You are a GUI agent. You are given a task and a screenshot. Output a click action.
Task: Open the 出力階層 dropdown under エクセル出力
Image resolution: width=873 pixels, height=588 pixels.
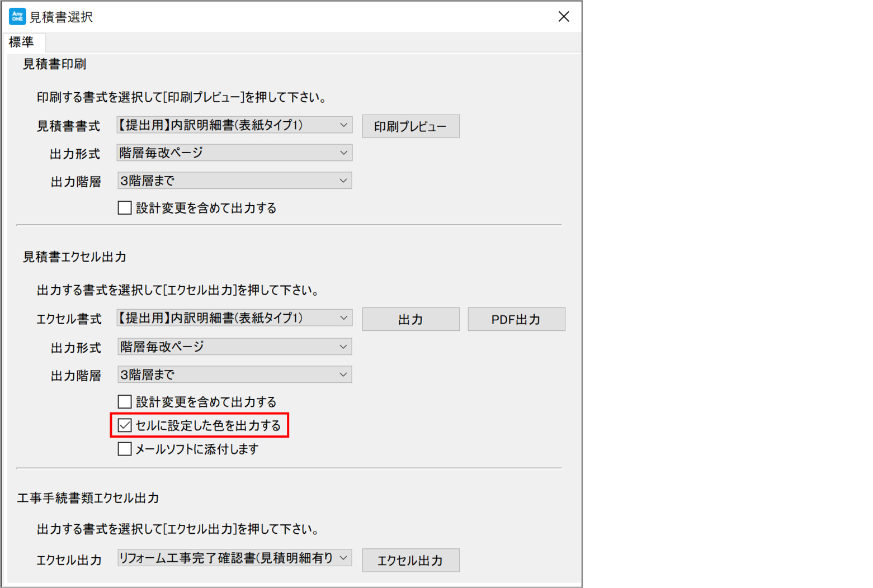click(x=234, y=375)
